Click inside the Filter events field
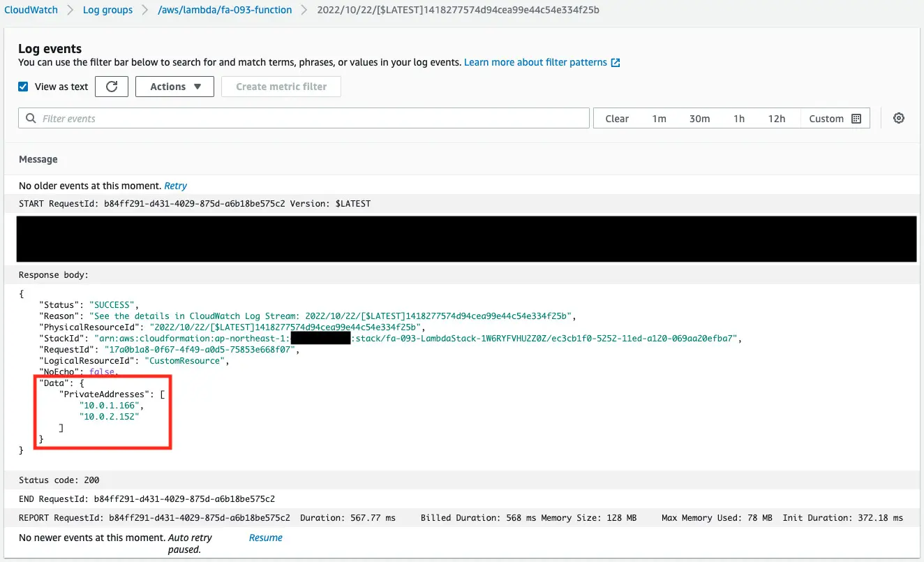The image size is (924, 562). tap(209, 117)
